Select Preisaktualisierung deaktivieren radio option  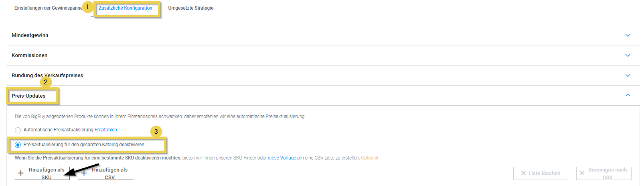[x=18, y=145]
